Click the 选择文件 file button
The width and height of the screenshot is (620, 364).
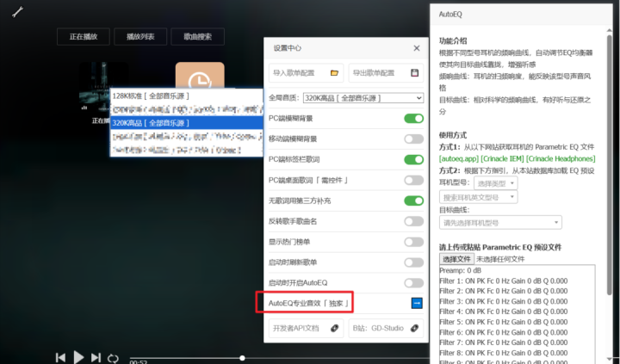(457, 259)
